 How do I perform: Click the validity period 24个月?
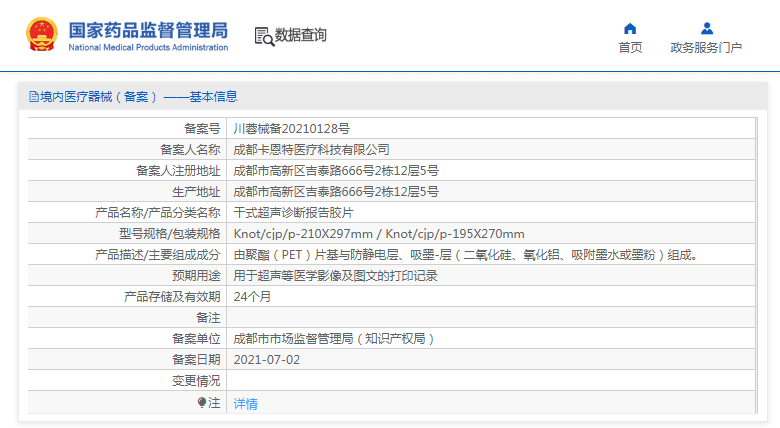click(x=252, y=297)
